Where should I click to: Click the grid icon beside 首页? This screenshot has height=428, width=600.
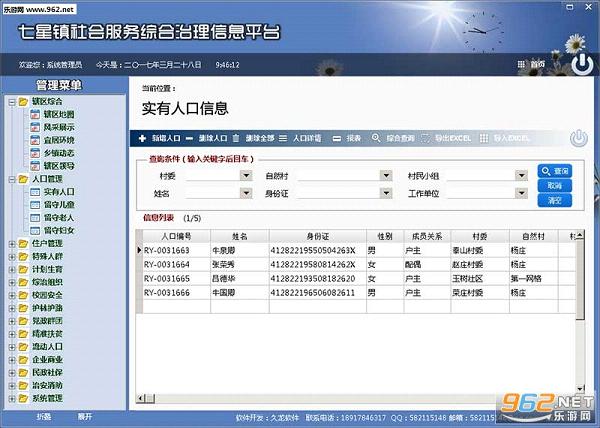521,64
